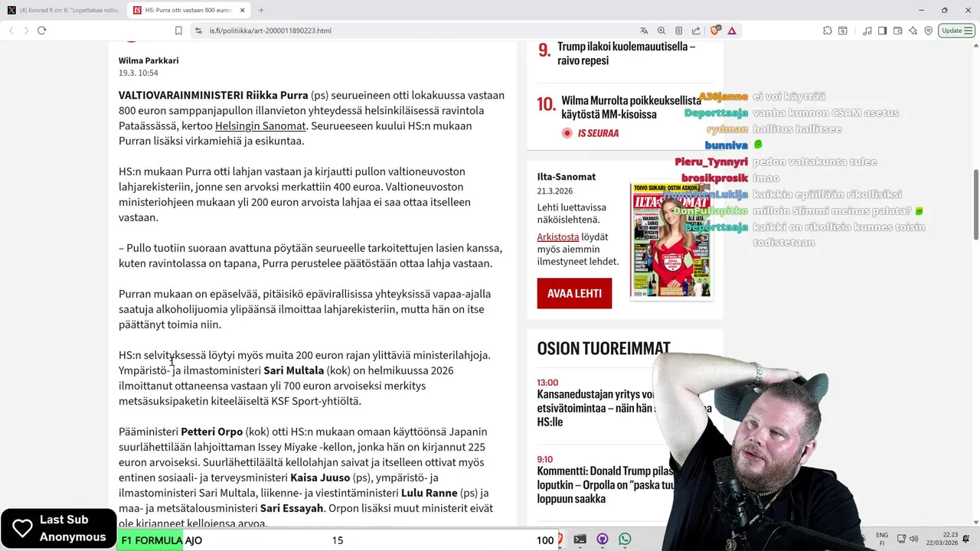Viewport: 980px width, 551px height.
Task: Click the AVAA LEHTI button
Action: click(x=574, y=293)
